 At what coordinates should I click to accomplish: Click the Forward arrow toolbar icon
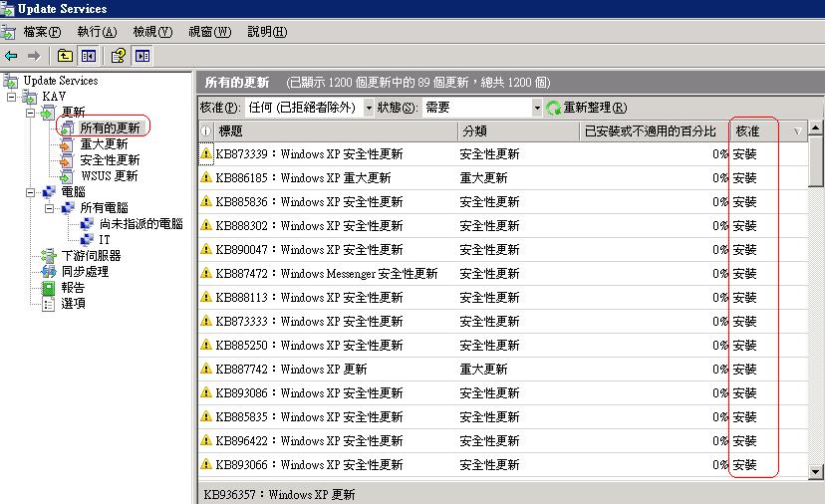pyautogui.click(x=34, y=56)
